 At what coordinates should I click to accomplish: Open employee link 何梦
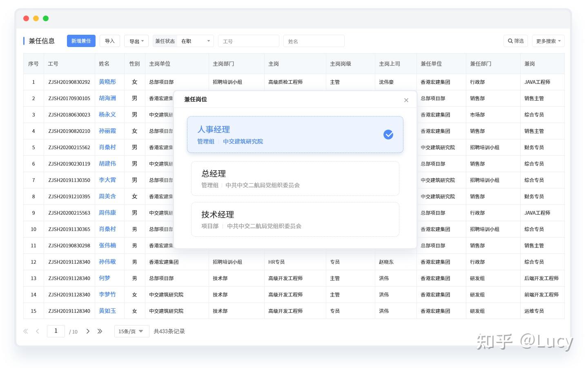105,278
